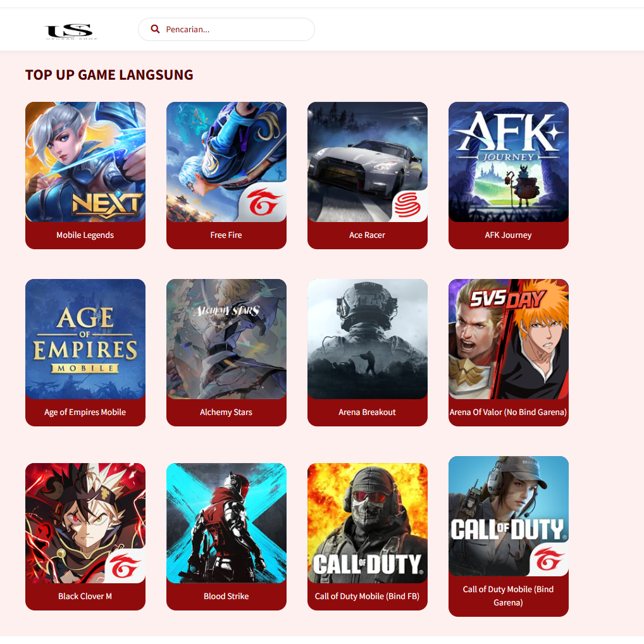Select the Ace Racer car image
This screenshot has height=644, width=644.
367,162
